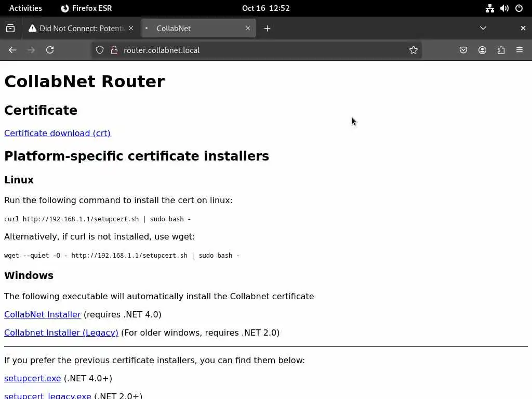
Task: Open Firefox ESR app menu in top bar
Action: click(x=87, y=8)
